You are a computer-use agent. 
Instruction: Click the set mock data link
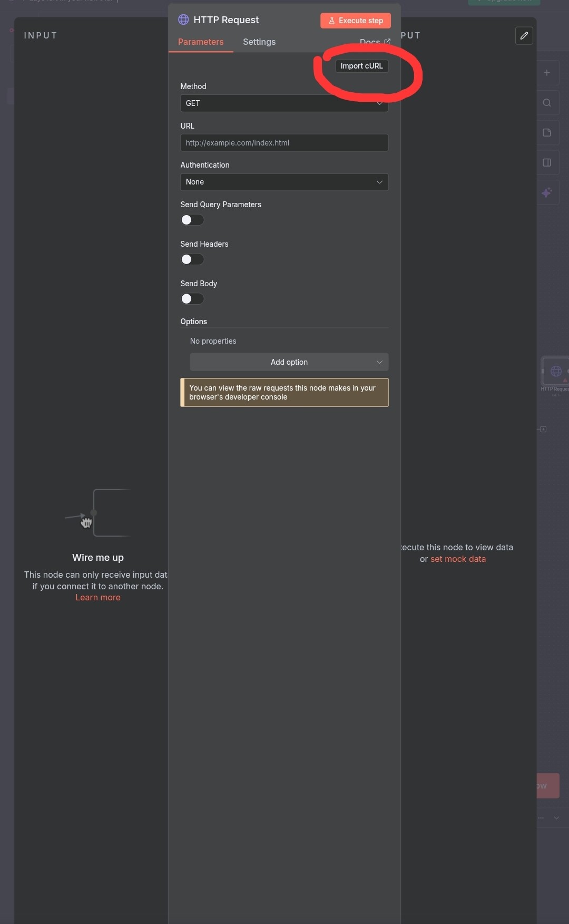click(458, 559)
